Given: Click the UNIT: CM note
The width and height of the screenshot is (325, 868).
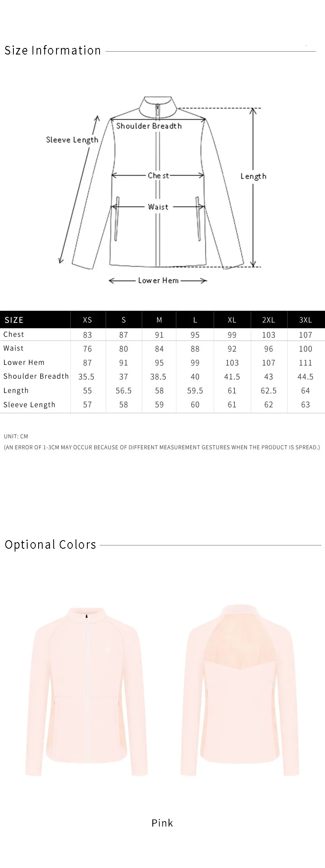Looking at the screenshot, I should [16, 436].
